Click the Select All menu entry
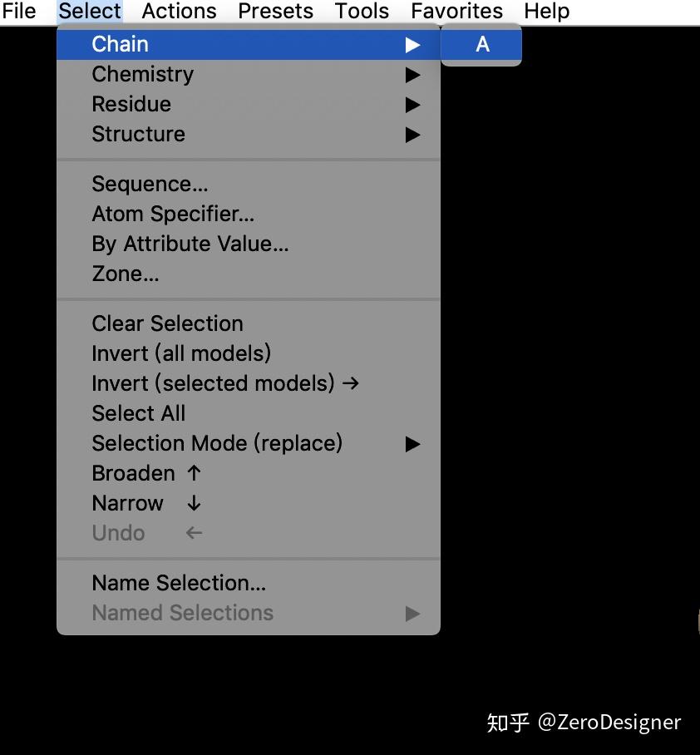700x755 pixels. [x=138, y=414]
